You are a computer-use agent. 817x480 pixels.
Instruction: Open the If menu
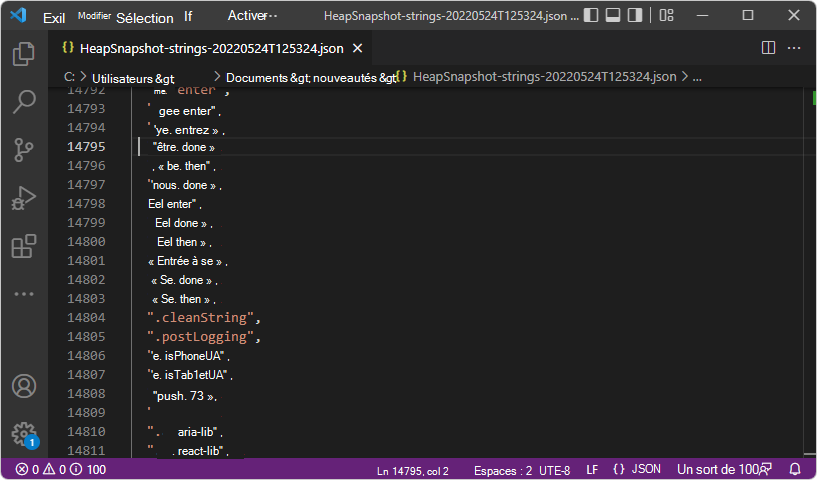tap(188, 17)
